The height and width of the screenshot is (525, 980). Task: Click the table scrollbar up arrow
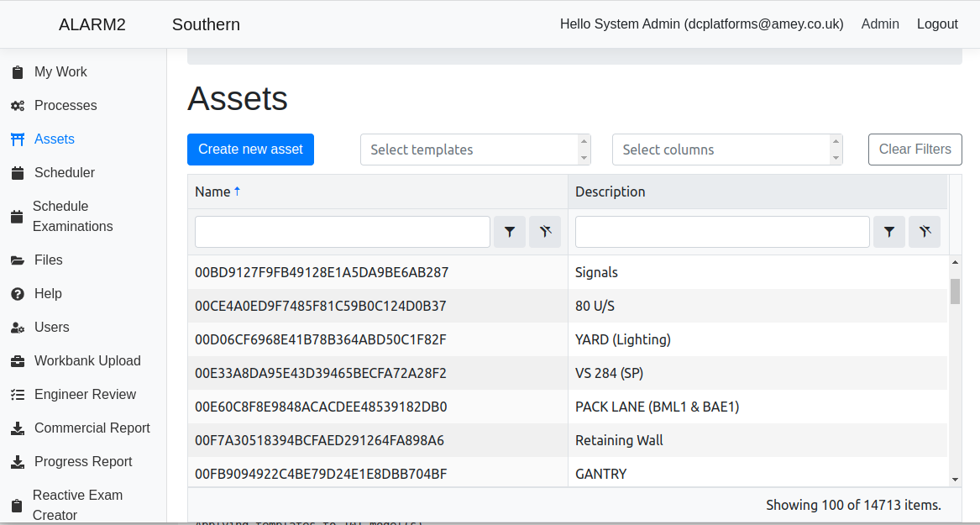coord(955,262)
